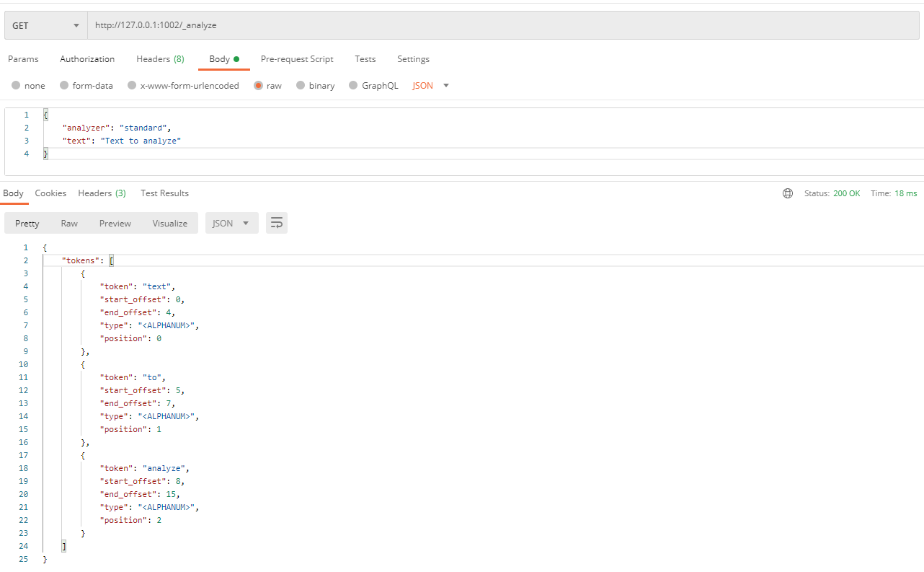Open the request Headers (8) tab
Screen dimensions: 924x572
tap(160, 59)
